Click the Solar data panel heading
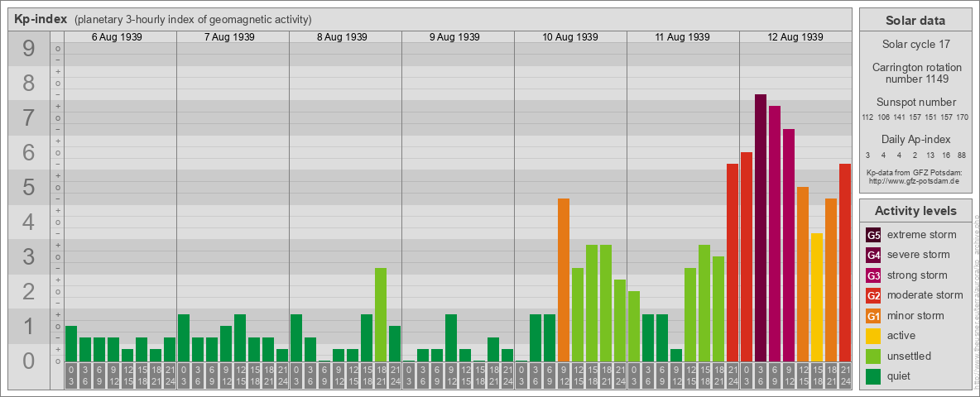This screenshot has width=980, height=397. (x=915, y=21)
